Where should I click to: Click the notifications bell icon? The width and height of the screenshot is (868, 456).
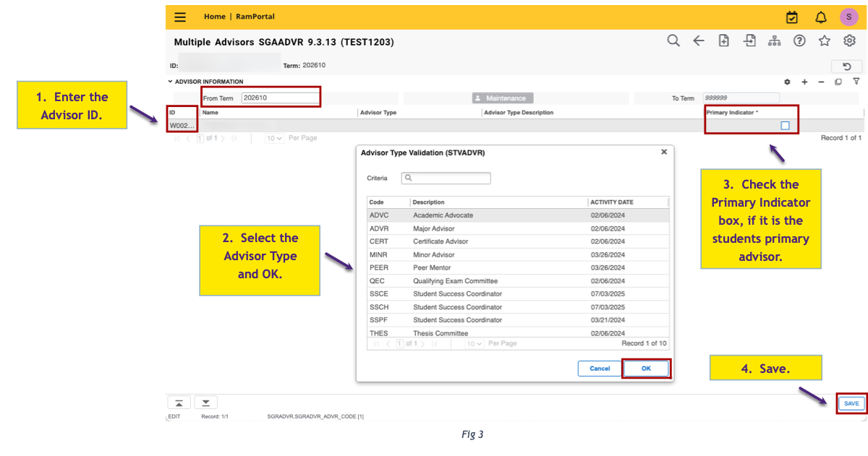coord(820,16)
